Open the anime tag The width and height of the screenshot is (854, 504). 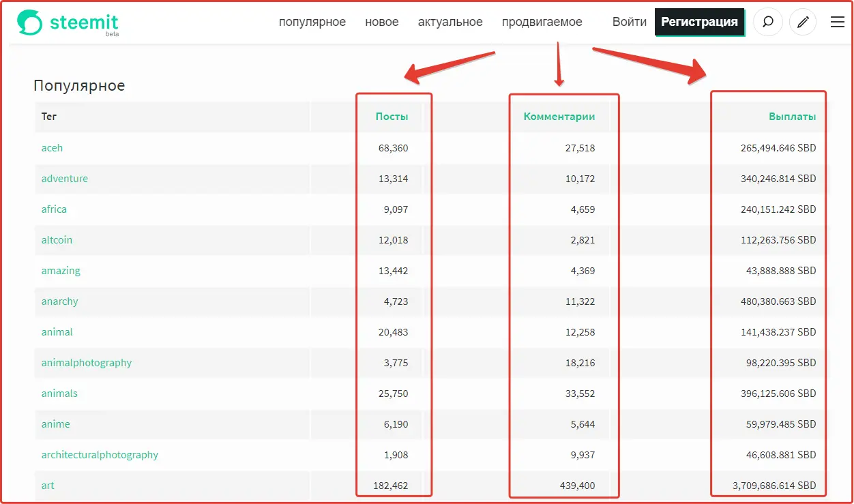[55, 424]
